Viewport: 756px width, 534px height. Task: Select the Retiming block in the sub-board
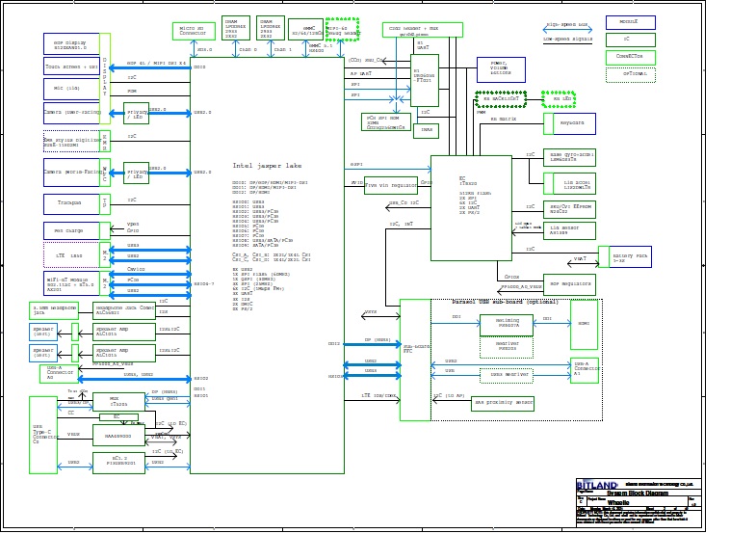click(507, 325)
